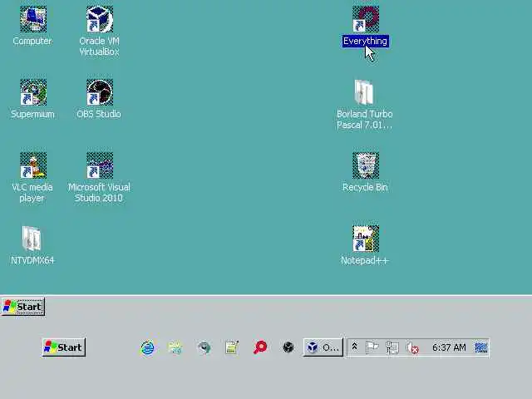This screenshot has height=399, width=532.
Task: Switch to the VirtualBox taskbar button
Action: point(323,347)
